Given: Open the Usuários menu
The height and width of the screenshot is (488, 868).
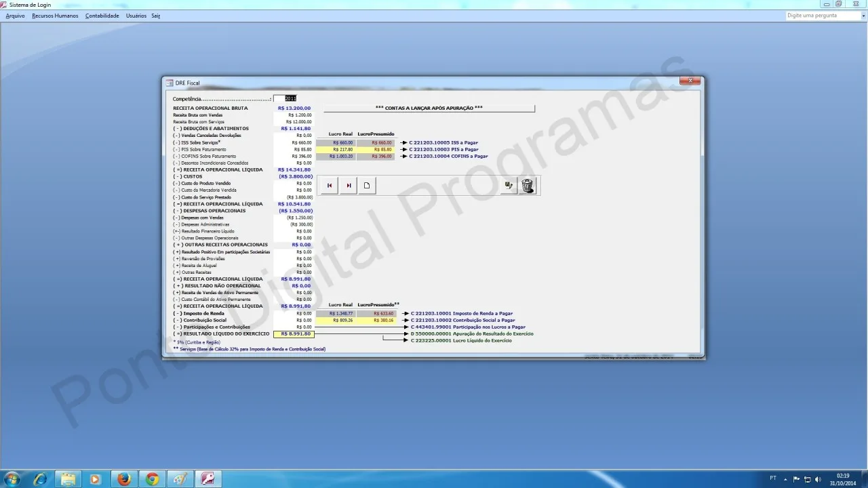Looking at the screenshot, I should 136,16.
